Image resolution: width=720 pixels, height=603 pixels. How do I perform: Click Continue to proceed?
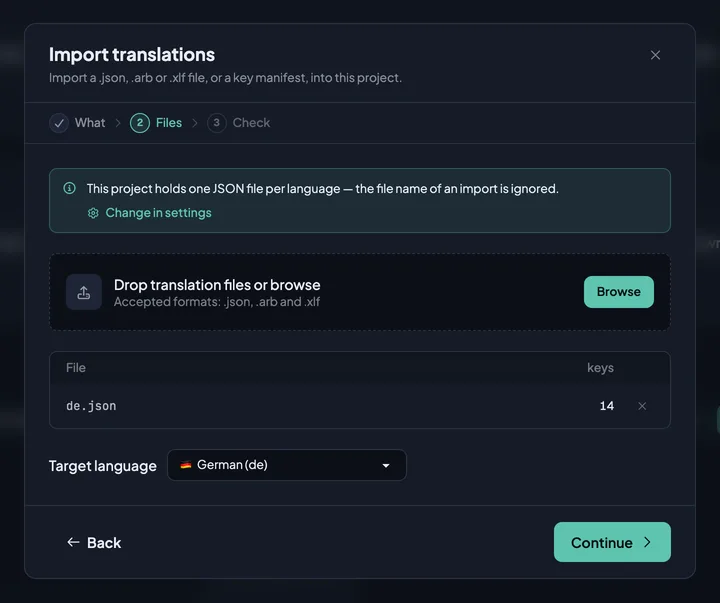pos(612,542)
